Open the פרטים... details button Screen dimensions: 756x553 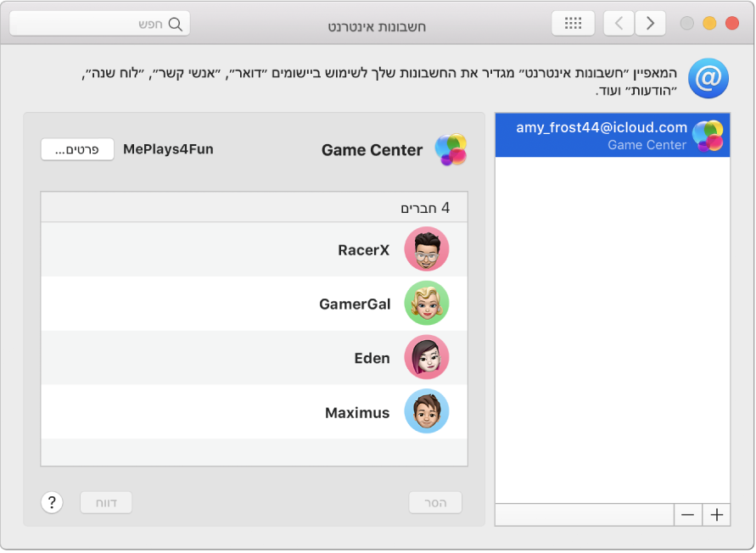[x=77, y=149]
